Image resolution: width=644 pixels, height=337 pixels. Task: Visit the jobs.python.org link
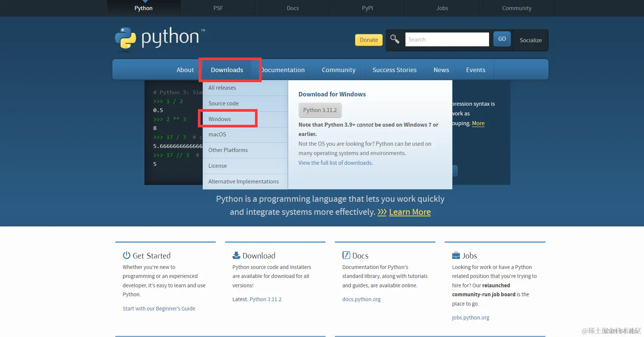pos(470,318)
